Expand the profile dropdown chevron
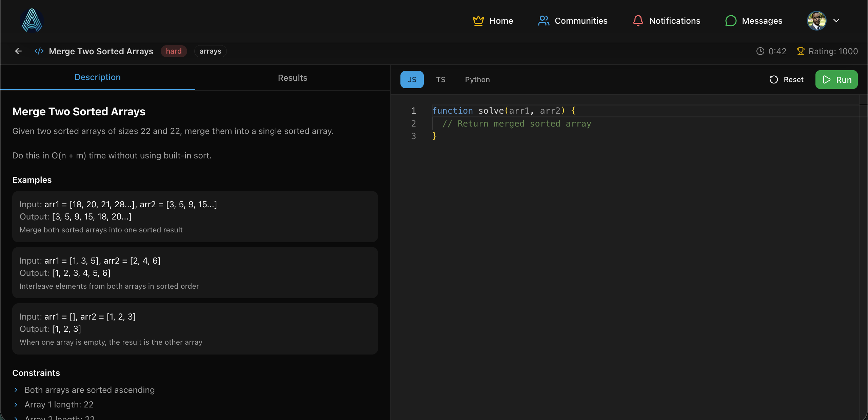Image resolution: width=868 pixels, height=420 pixels. [x=836, y=20]
